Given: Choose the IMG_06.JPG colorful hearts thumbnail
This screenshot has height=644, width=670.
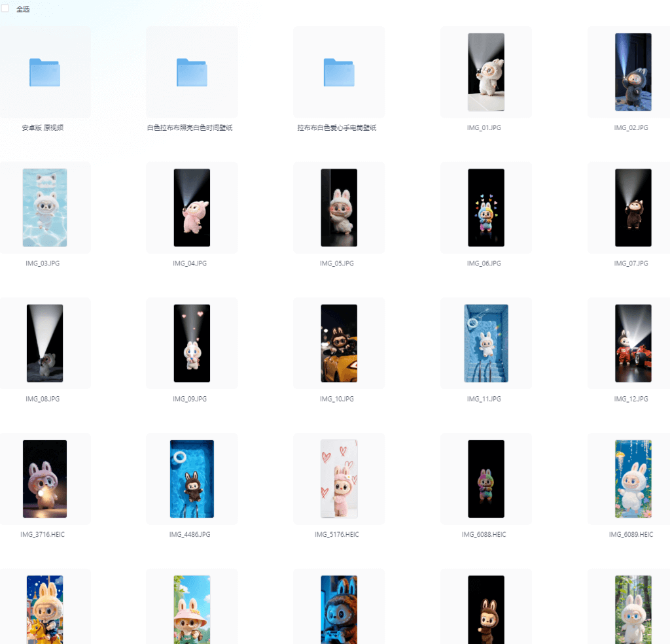Looking at the screenshot, I should pos(486,208).
